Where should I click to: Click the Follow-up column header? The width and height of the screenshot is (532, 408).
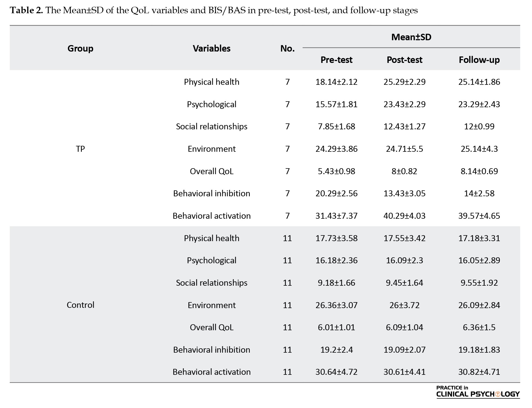pos(479,60)
